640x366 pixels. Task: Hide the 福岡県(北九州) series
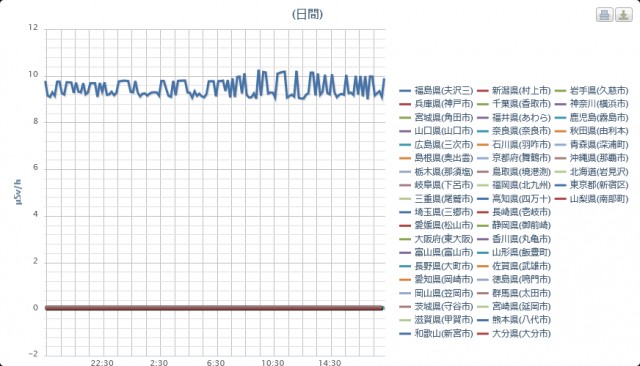coord(514,185)
